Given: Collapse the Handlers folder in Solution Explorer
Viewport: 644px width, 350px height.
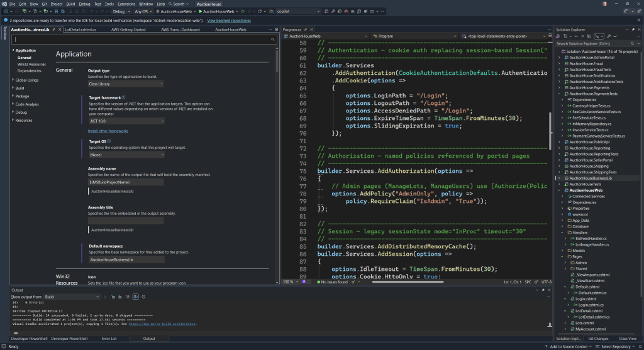Looking at the screenshot, I should 563,232.
